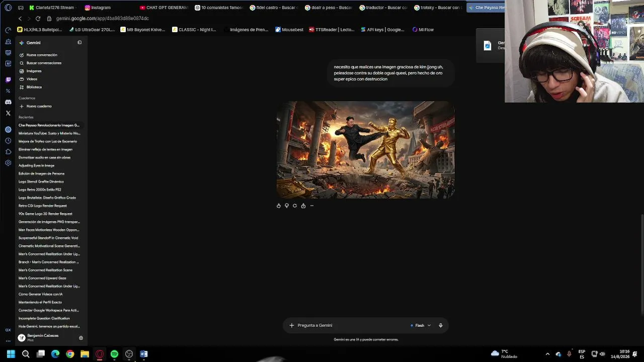Viewport: 644px width, 362px height.
Task: Like the generated image response
Action: point(279,206)
